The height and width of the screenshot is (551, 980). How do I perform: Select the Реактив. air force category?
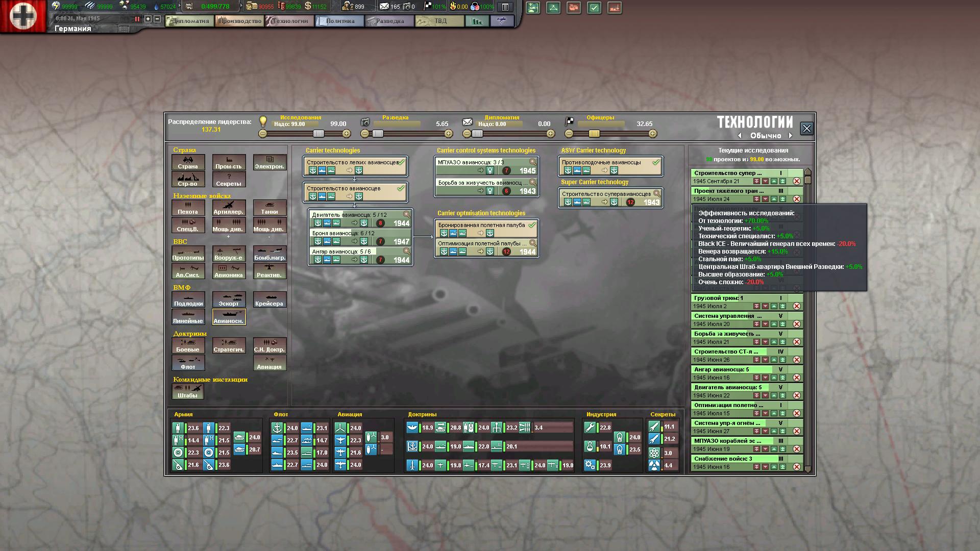coord(269,271)
